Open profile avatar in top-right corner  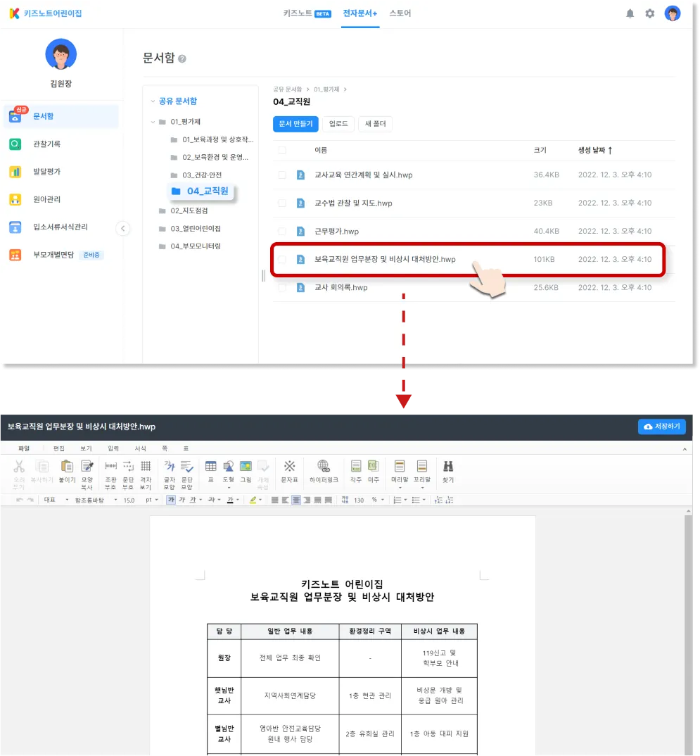(672, 13)
